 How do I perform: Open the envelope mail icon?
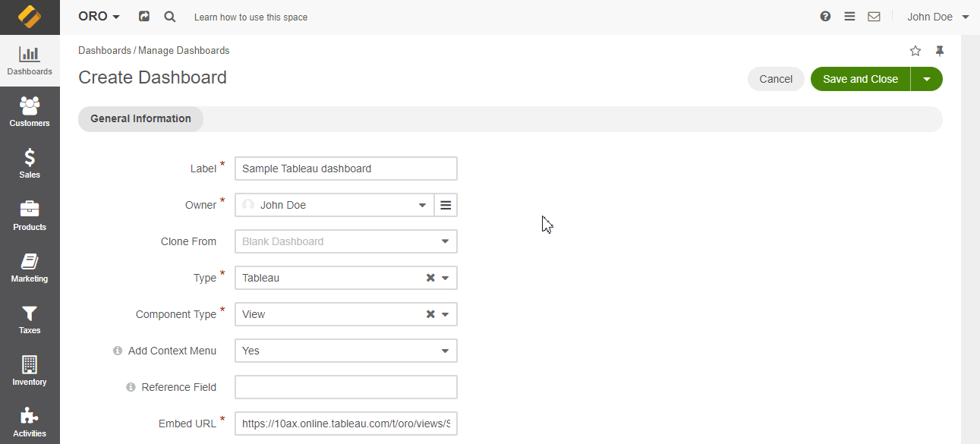pyautogui.click(x=874, y=17)
